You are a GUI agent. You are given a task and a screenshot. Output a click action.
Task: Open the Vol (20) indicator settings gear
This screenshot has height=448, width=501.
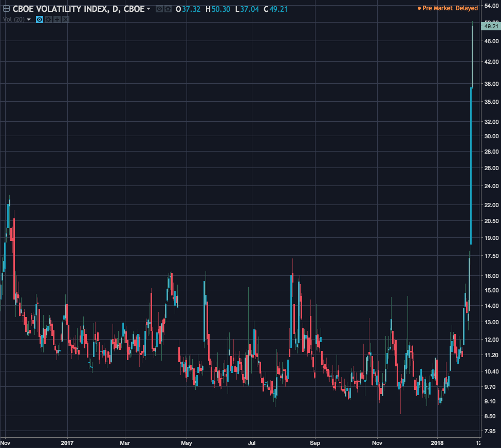tap(48, 20)
